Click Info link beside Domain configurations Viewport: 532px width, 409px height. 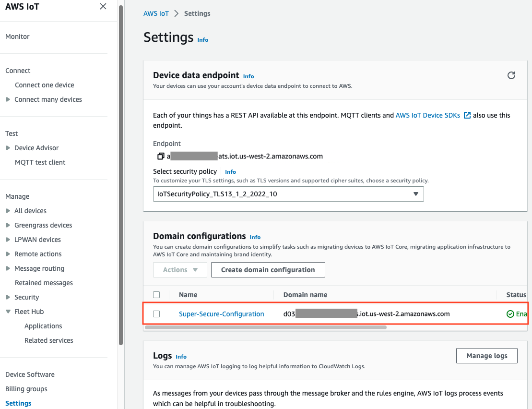coord(255,237)
